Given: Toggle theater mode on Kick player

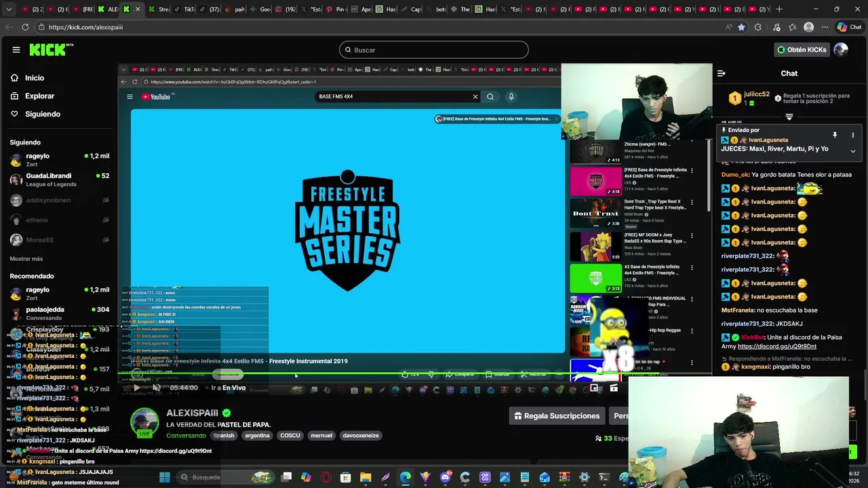Looking at the screenshot, I should (595, 388).
